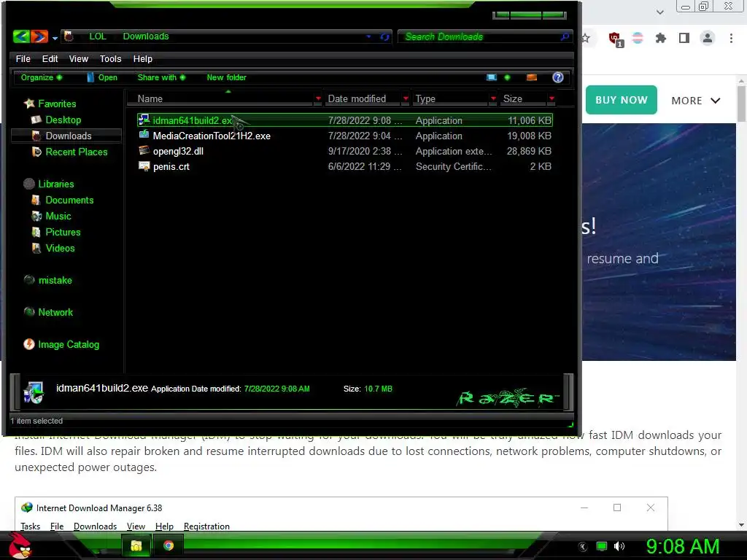Go forward with the orange forward arrow

coord(39,36)
